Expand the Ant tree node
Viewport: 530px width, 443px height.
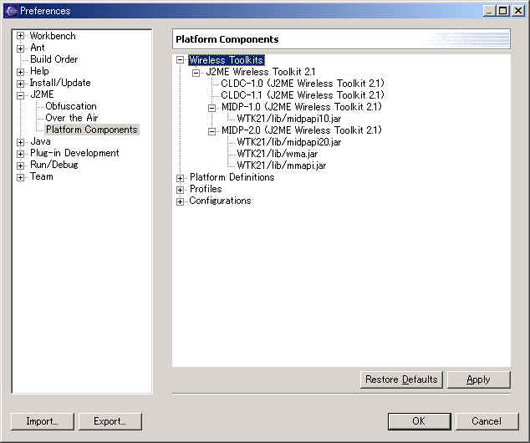20,49
